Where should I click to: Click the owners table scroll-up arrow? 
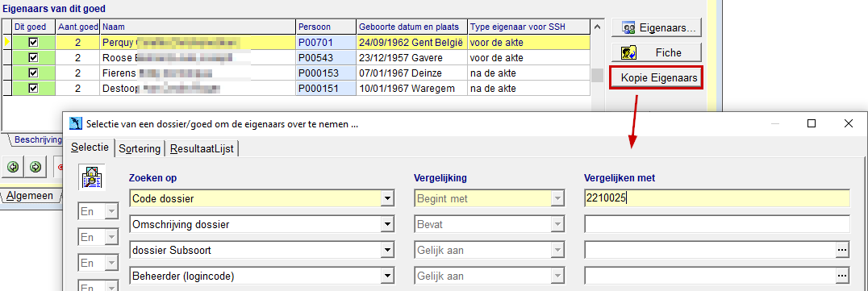[597, 27]
